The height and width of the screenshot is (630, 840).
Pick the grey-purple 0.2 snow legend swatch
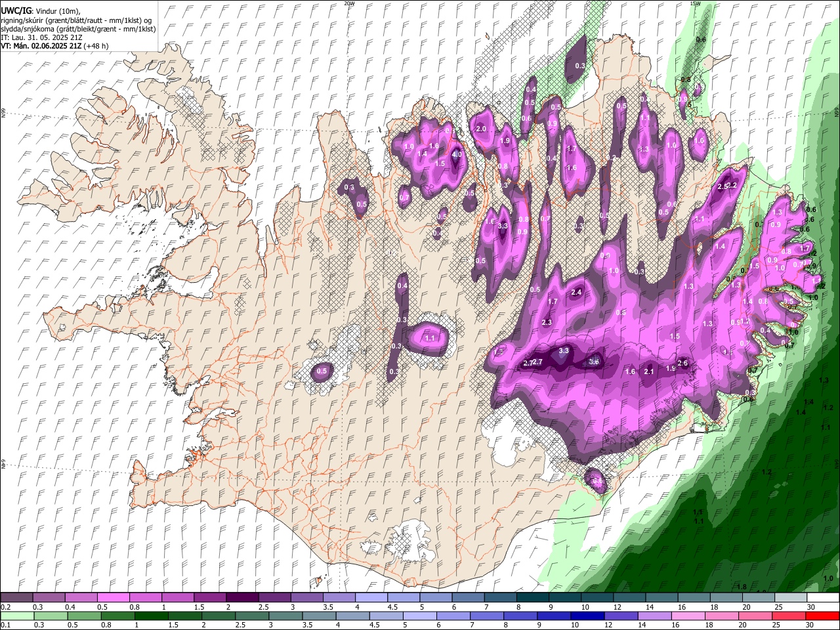tap(16, 597)
